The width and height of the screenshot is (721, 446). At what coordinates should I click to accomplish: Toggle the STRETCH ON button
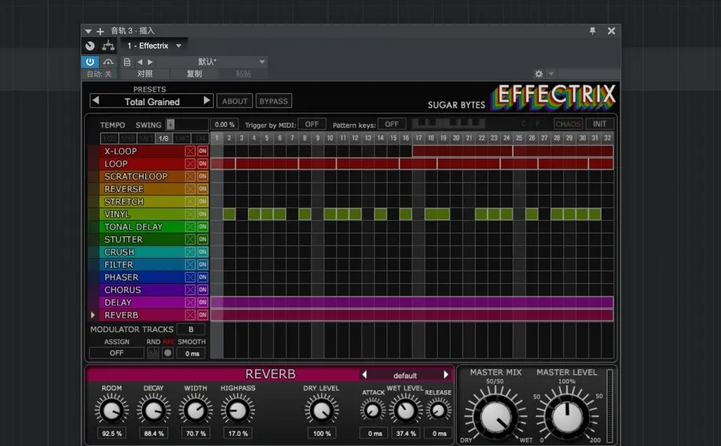pos(202,201)
